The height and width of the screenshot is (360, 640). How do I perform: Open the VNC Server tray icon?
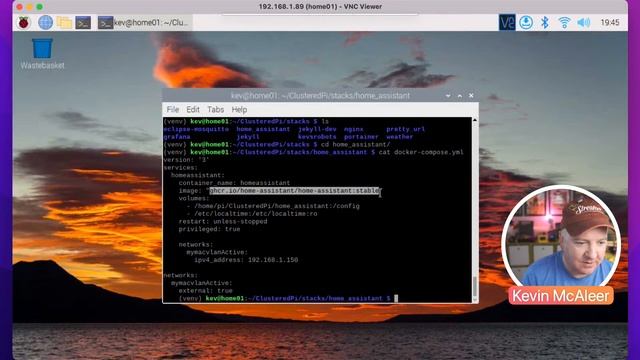507,22
